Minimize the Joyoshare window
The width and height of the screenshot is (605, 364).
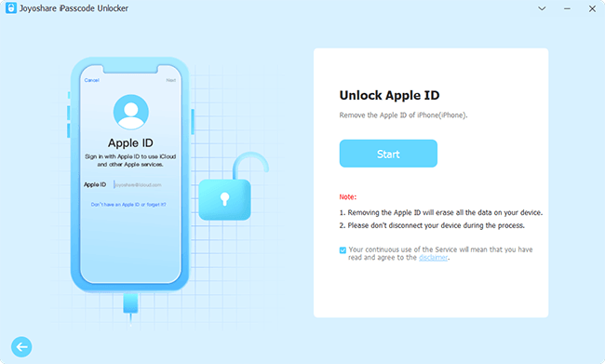pos(567,8)
